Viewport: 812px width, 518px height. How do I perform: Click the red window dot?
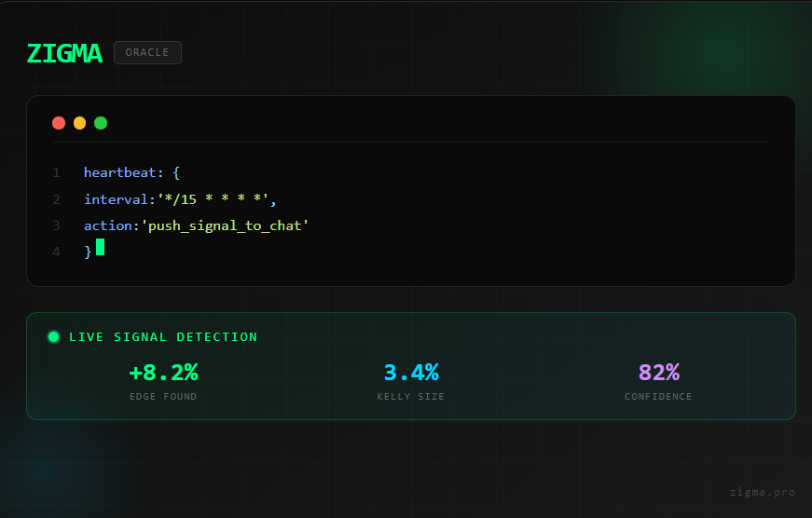point(59,123)
